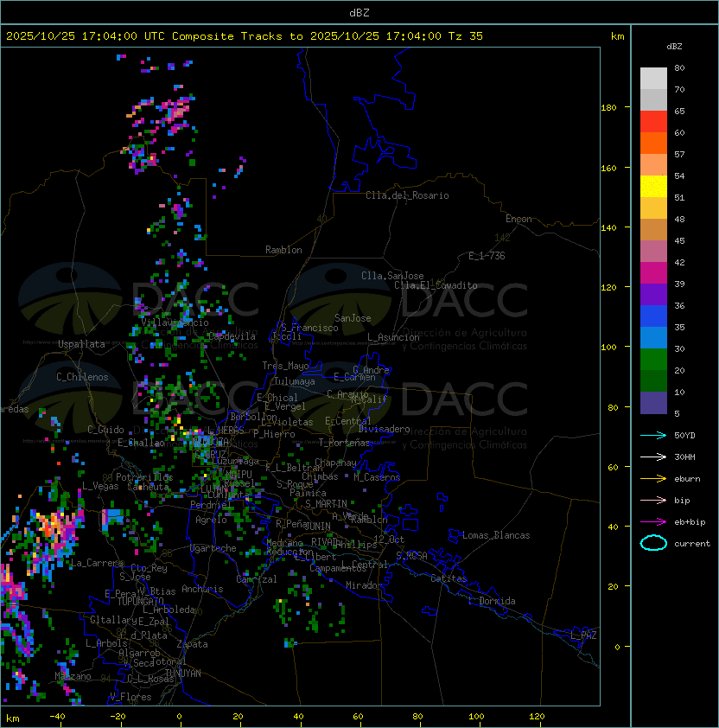Image resolution: width=719 pixels, height=728 pixels.
Task: Click the 'C_Guido' map label
Action: pos(105,430)
